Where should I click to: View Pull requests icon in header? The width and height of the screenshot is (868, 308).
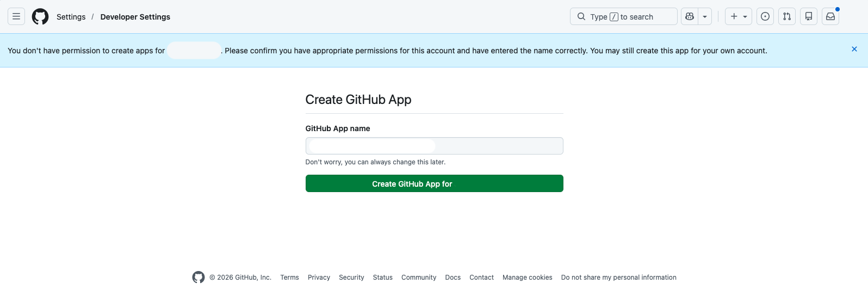click(787, 16)
